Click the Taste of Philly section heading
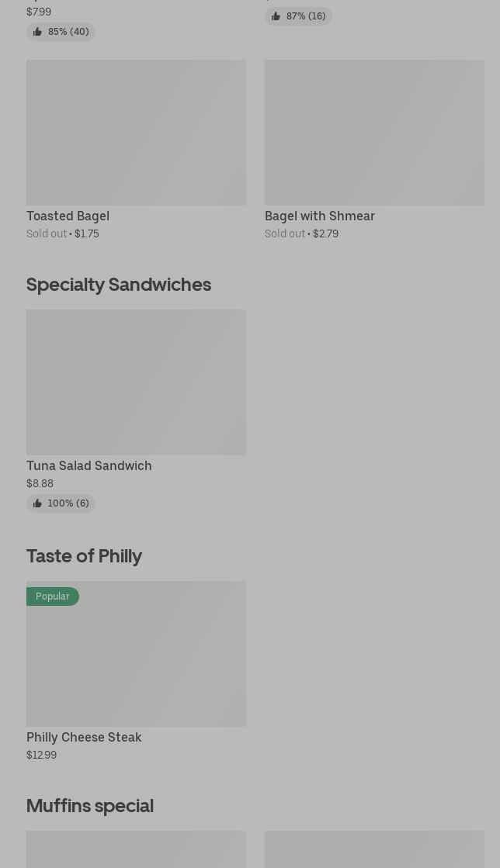This screenshot has width=500, height=868. point(84,556)
